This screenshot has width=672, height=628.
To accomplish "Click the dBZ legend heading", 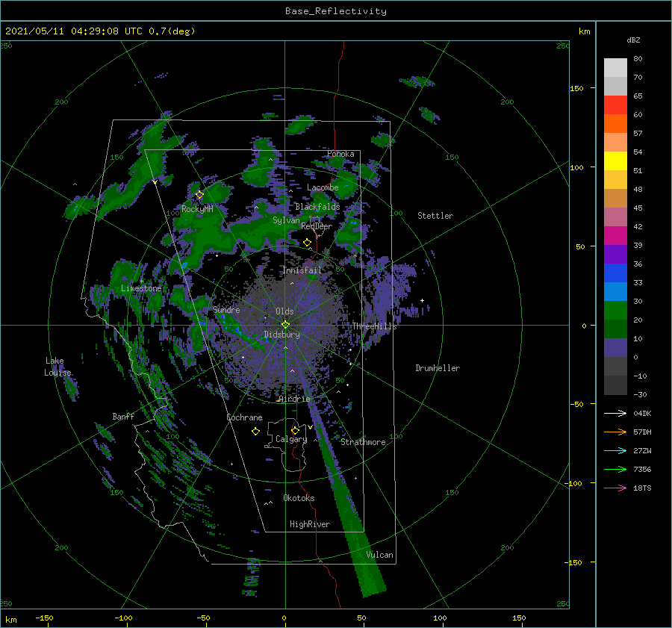I will click(x=633, y=40).
